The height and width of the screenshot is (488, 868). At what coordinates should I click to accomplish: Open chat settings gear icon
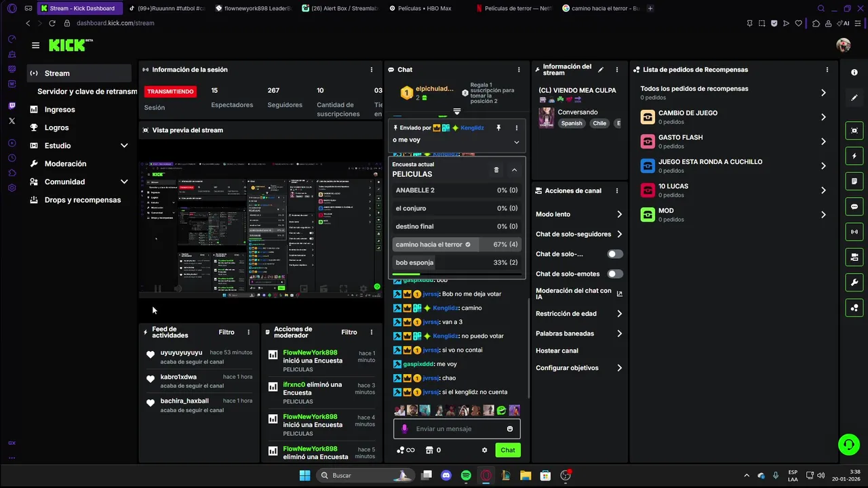click(x=484, y=450)
